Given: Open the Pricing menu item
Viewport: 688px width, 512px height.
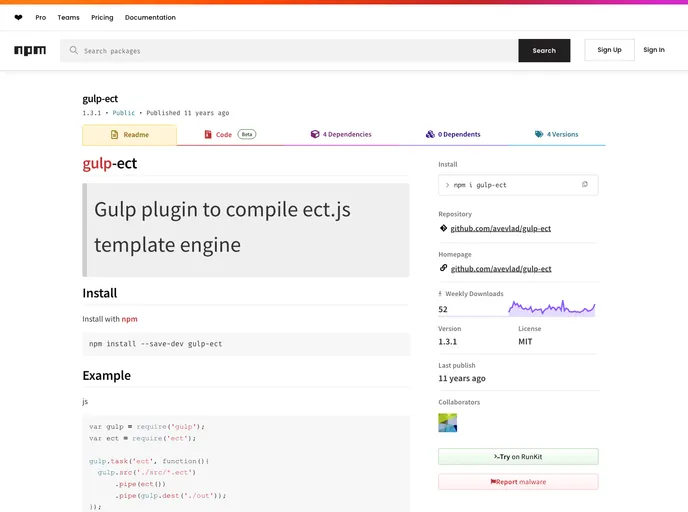Looking at the screenshot, I should (x=102, y=18).
